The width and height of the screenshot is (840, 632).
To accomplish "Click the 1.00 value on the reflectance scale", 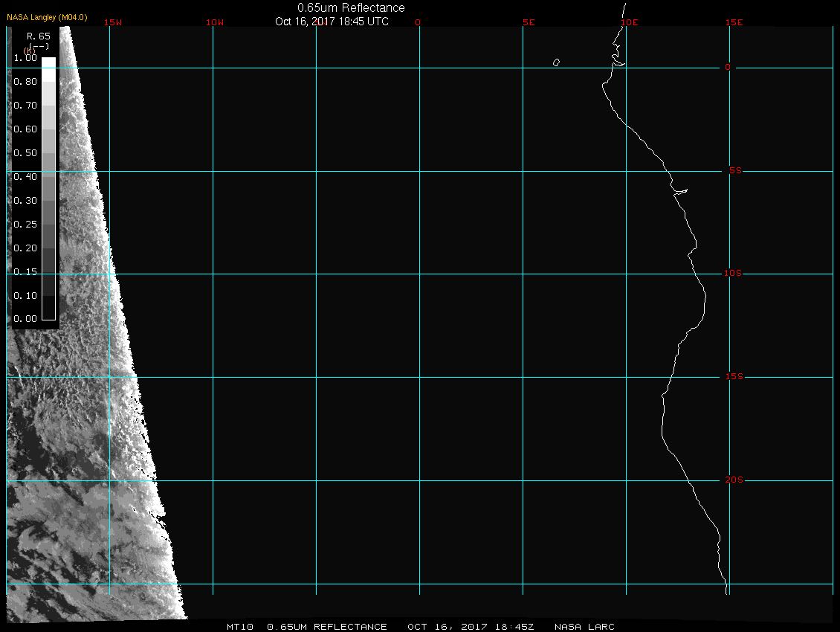I will pos(25,58).
